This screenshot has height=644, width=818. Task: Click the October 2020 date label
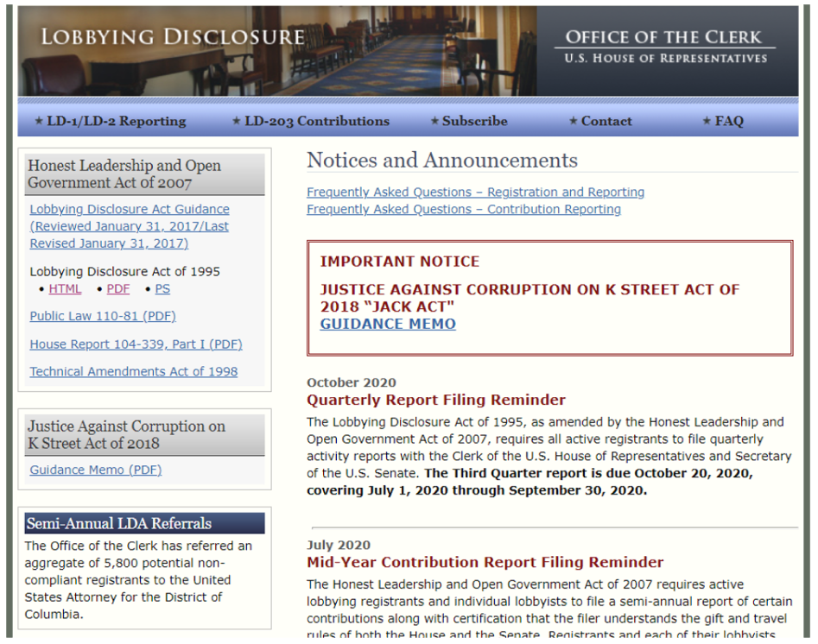coord(351,382)
